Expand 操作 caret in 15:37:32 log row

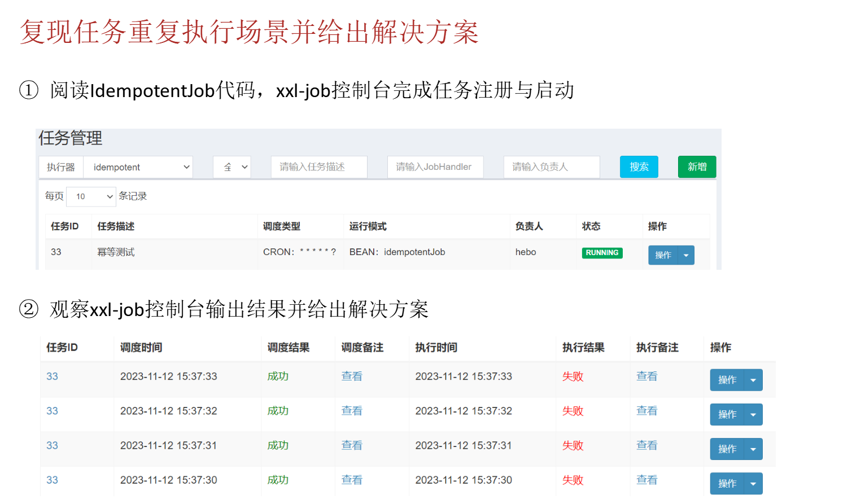pos(753,414)
